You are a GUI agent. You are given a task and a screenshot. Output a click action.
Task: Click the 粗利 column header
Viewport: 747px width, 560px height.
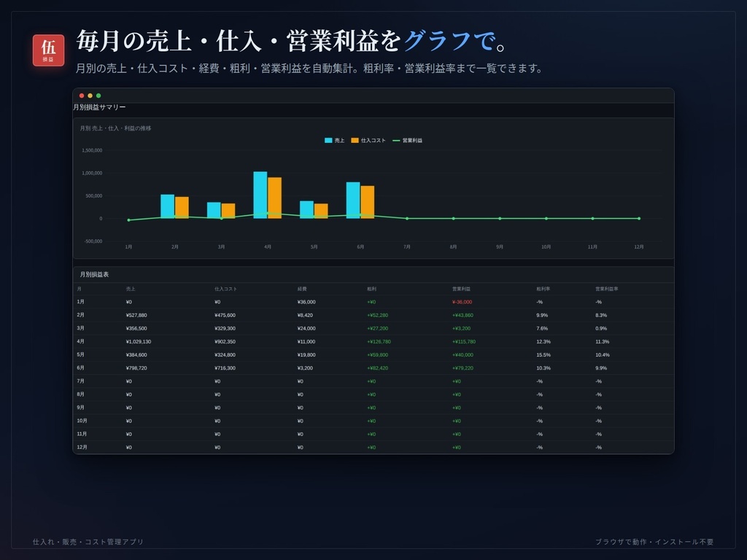[x=371, y=289]
